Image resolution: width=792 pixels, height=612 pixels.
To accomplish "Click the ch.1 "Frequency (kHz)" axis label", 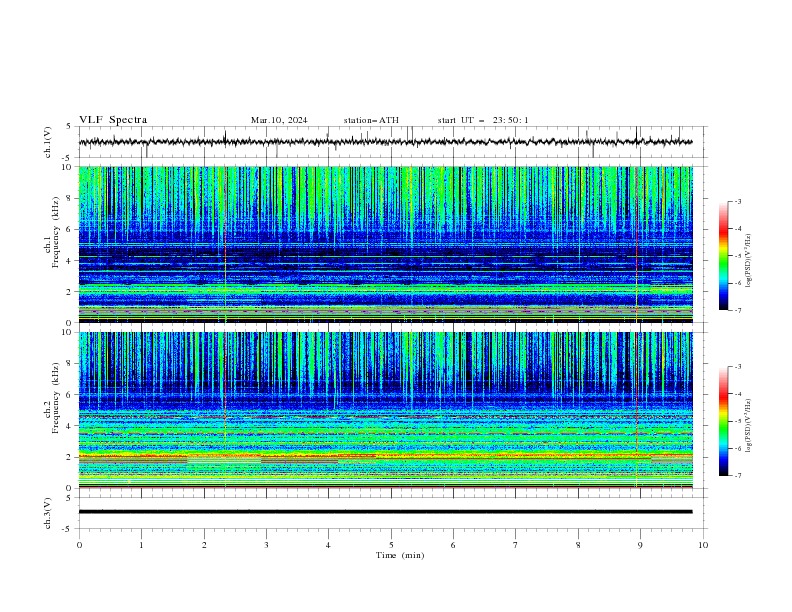I will point(55,232).
